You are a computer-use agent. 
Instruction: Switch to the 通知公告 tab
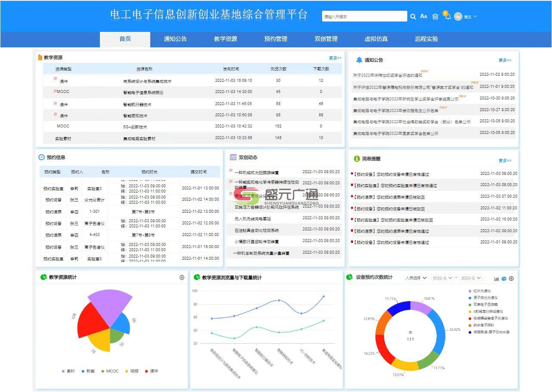point(174,39)
